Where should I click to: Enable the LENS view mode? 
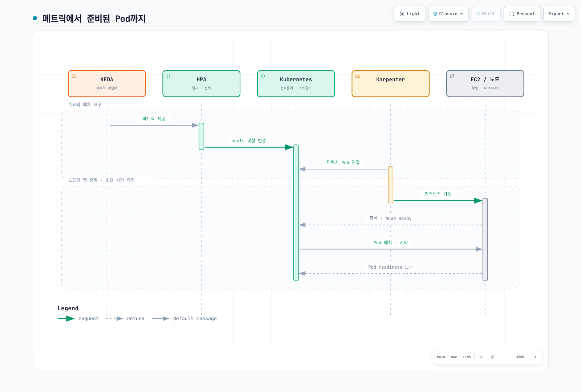(467, 357)
